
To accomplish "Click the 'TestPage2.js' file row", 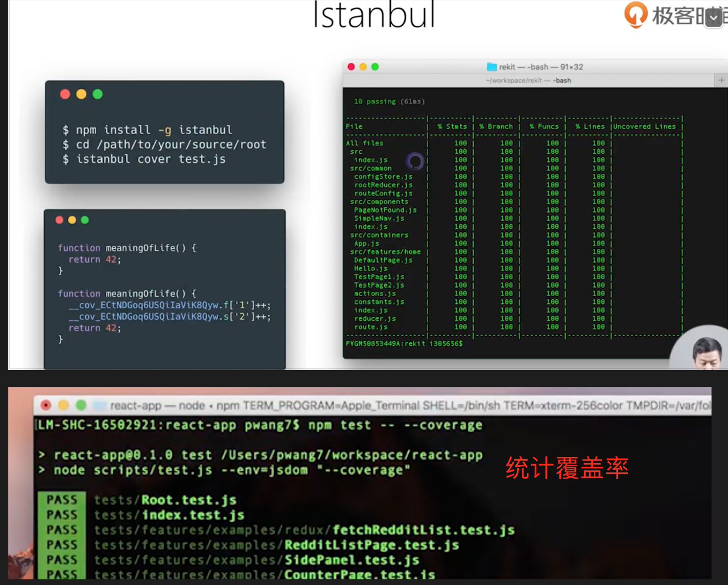I will point(379,285).
